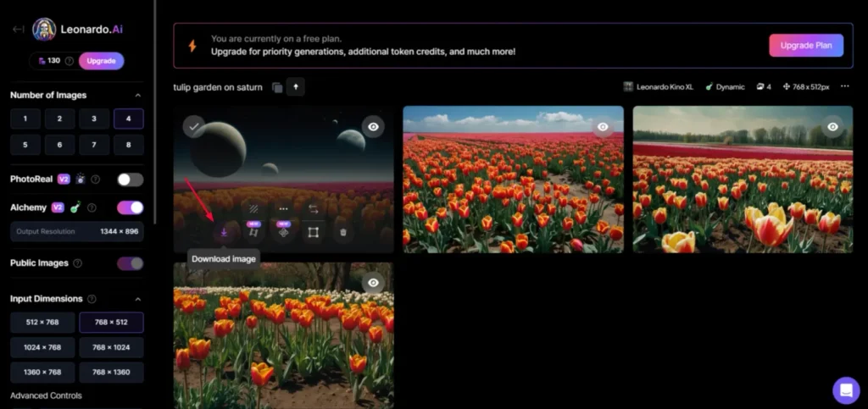This screenshot has width=868, height=409.
Task: Copy the prompt text next to 'tulip garden on saturn'
Action: [x=278, y=87]
